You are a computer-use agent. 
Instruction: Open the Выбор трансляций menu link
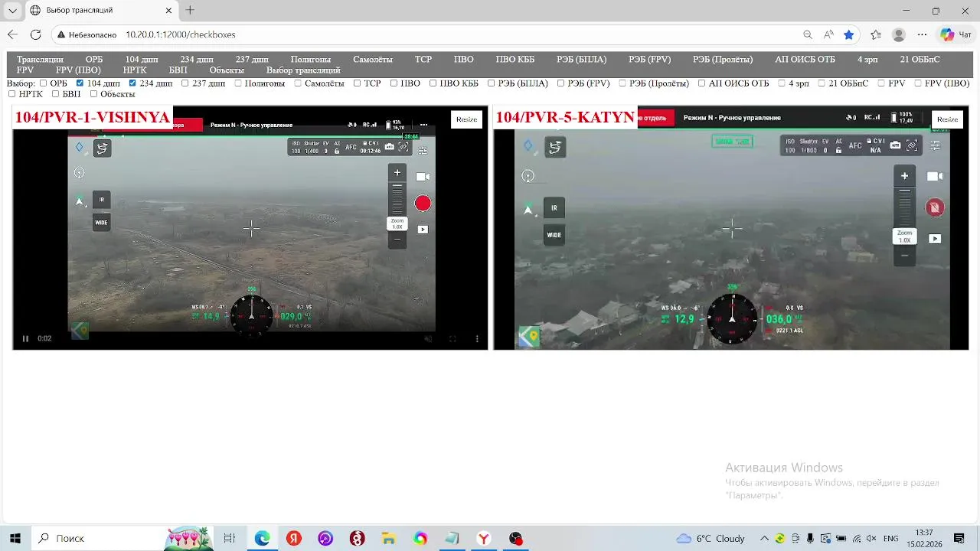point(303,70)
